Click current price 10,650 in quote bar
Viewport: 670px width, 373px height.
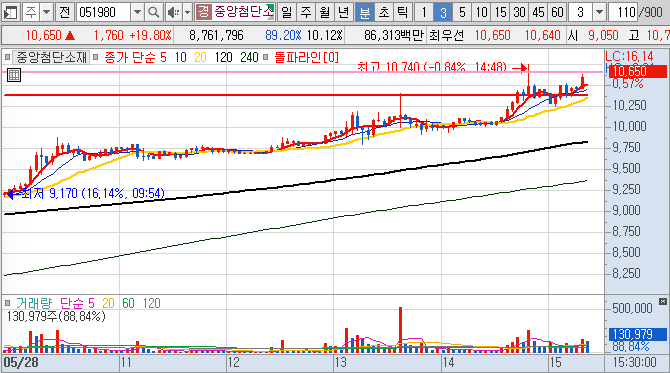44,35
